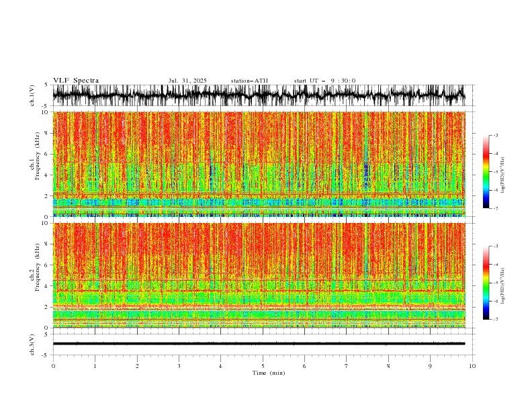Click the "6" tick on the time axis

(304, 366)
